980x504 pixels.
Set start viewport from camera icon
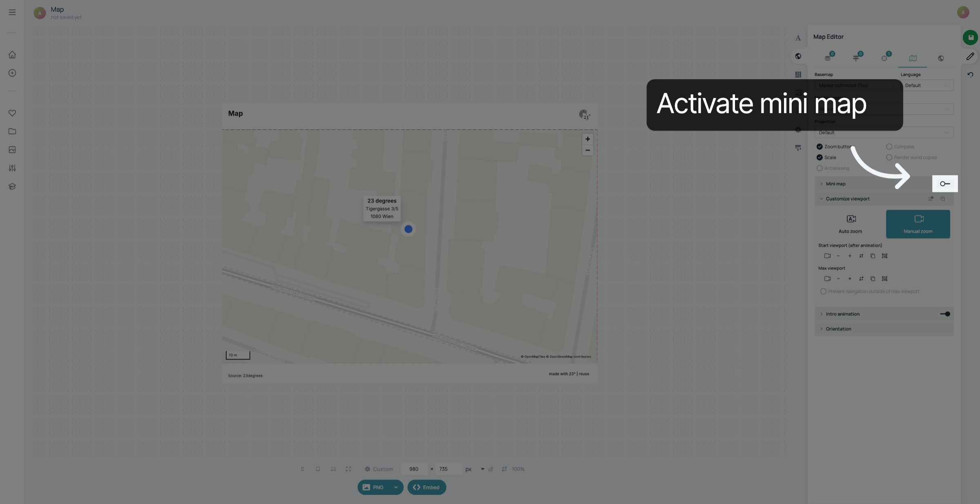827,256
